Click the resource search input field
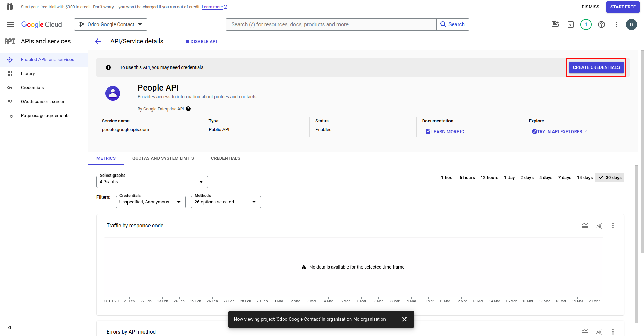Viewport: 644px width, 336px height. [x=331, y=24]
